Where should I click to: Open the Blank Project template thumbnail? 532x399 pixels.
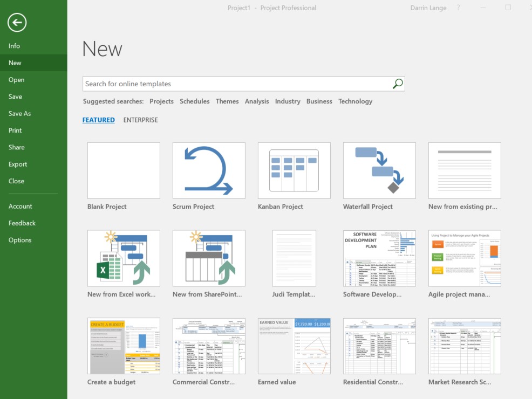[x=124, y=170]
